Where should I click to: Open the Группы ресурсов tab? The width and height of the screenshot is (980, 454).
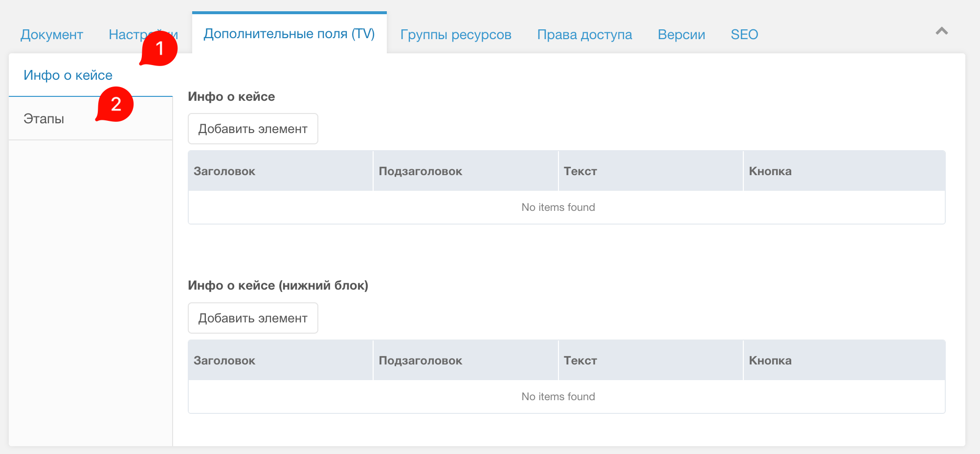point(455,34)
